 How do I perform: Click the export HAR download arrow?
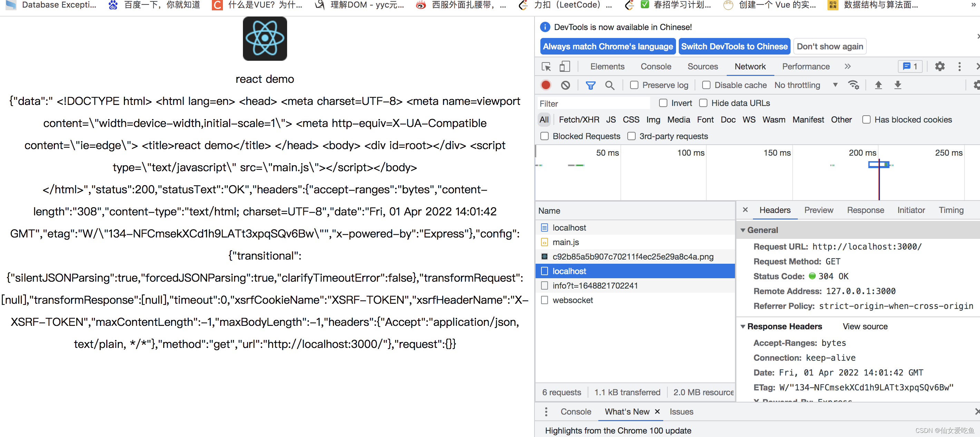click(x=898, y=85)
